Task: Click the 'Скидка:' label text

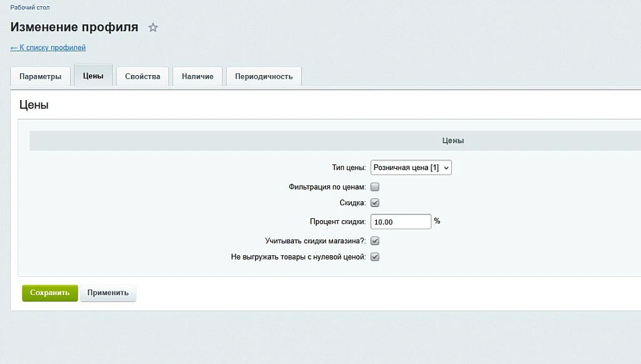Action: point(352,203)
